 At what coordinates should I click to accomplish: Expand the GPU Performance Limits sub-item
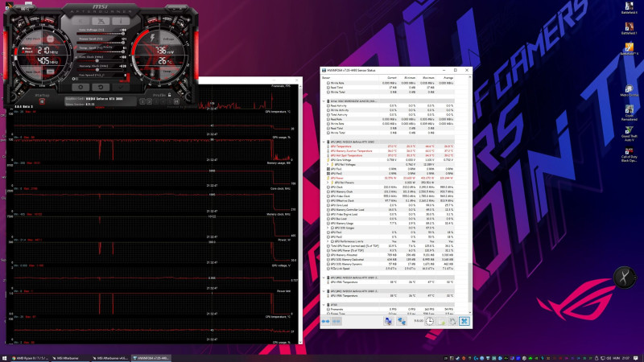tap(328, 241)
